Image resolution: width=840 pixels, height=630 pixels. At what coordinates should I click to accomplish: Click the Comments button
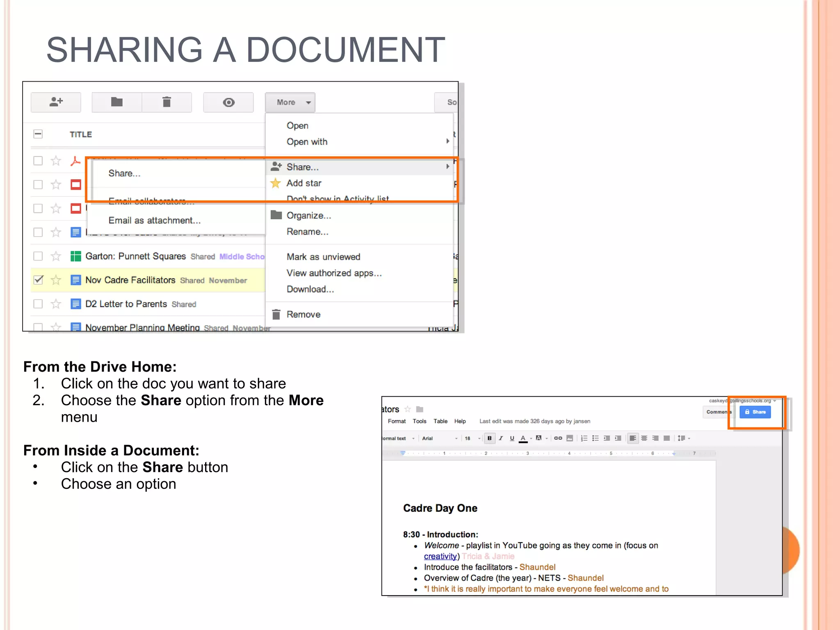pos(719,412)
